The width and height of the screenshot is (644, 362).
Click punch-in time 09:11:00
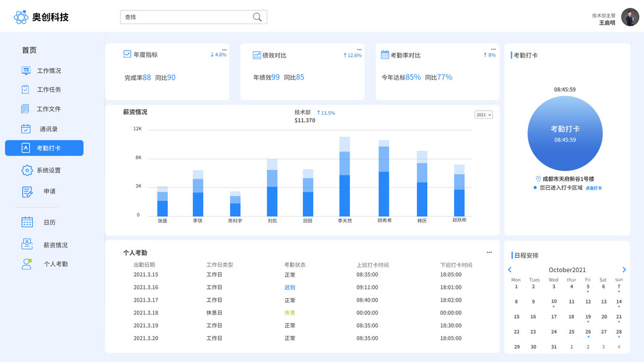click(367, 287)
